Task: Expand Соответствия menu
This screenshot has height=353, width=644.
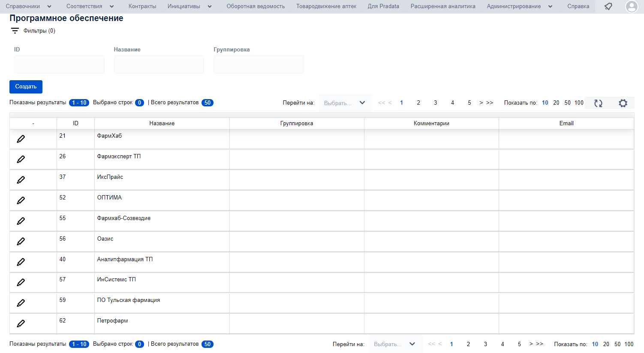Action: [90, 6]
